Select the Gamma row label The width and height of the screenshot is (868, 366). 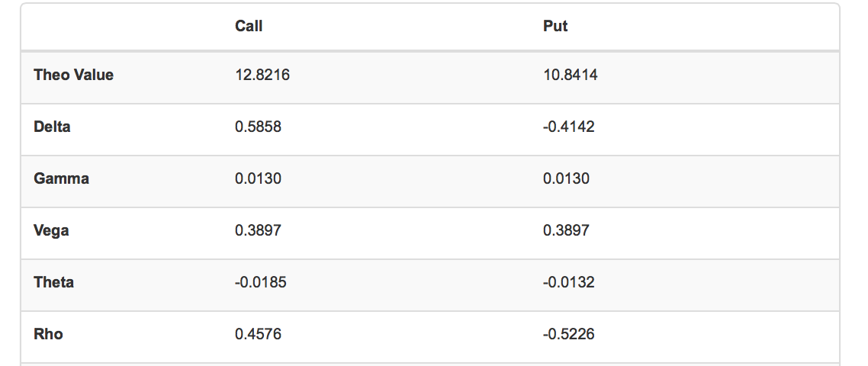[x=62, y=178]
